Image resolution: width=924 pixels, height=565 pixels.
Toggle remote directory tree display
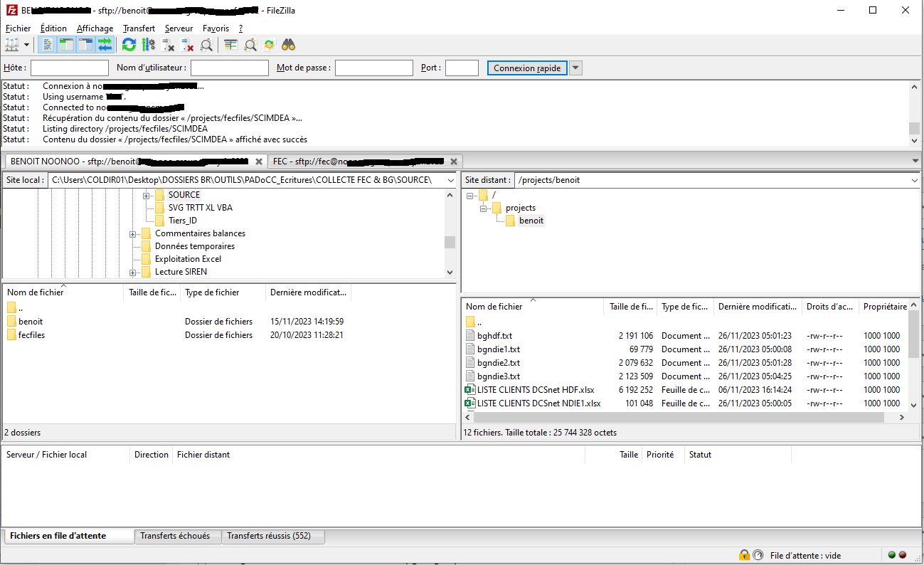coord(85,45)
